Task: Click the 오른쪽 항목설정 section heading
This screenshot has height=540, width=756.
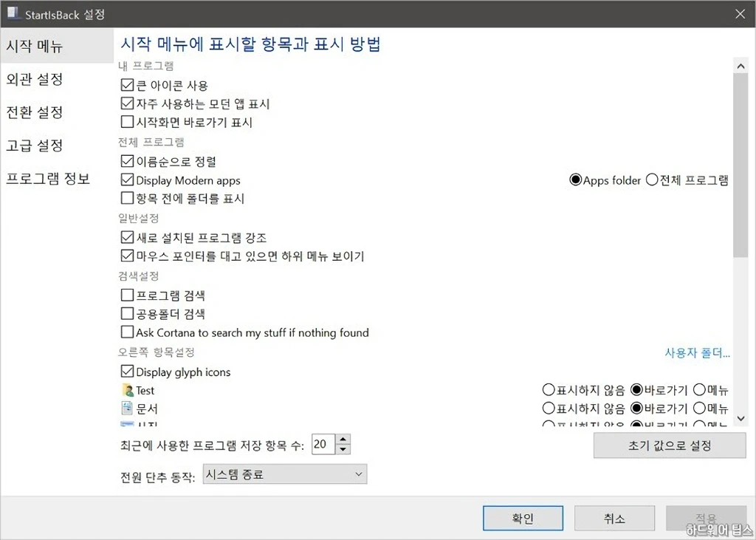Action: point(157,352)
